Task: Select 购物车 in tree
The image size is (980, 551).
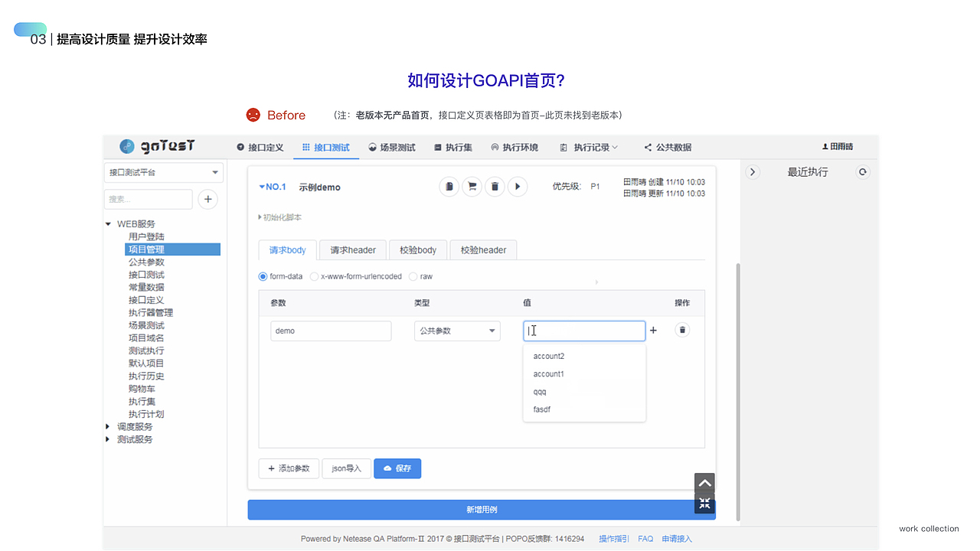Action: (142, 389)
